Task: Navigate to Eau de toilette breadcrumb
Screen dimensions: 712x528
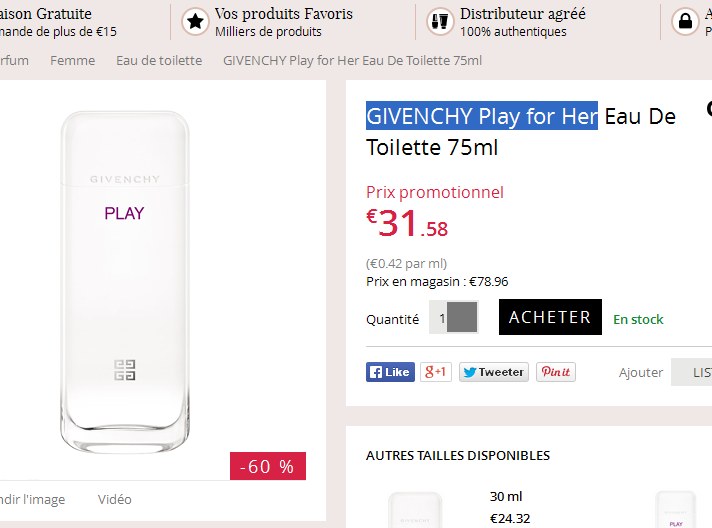Action: (x=159, y=60)
